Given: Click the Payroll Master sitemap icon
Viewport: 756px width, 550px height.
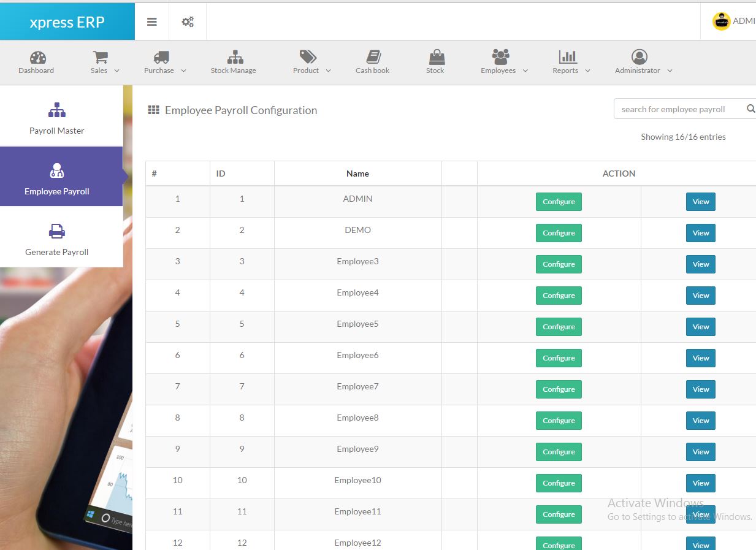Looking at the screenshot, I should [56, 110].
